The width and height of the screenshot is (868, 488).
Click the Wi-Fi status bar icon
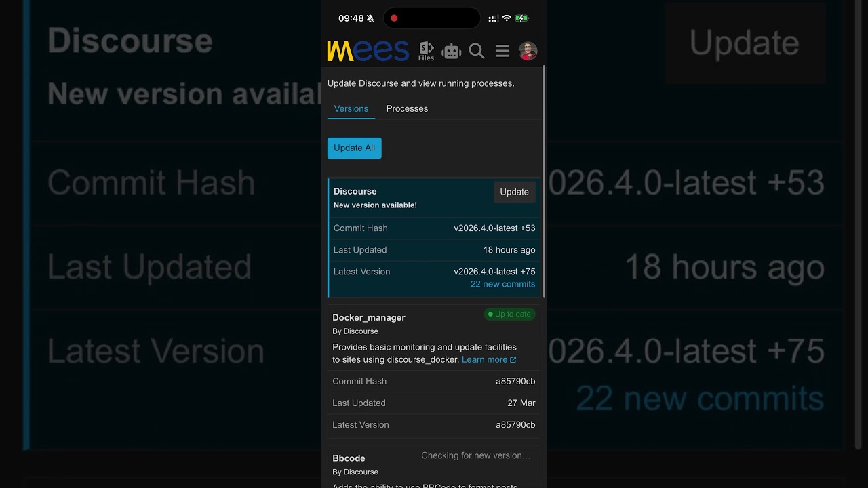tap(506, 18)
